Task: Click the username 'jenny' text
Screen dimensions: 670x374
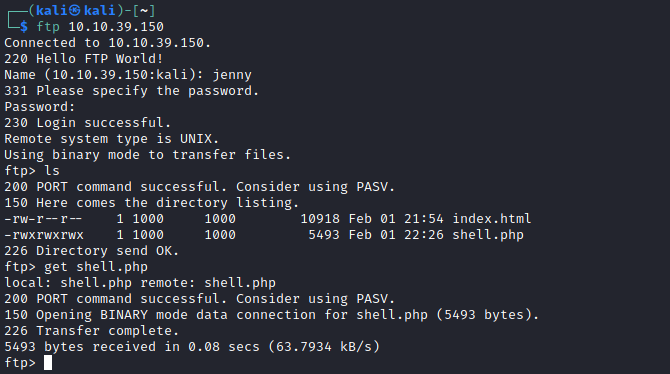Action: pos(232,75)
